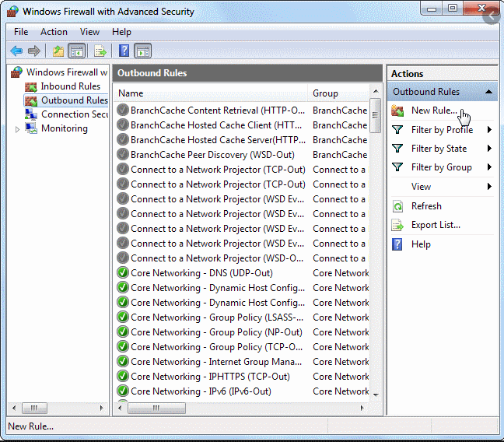504x442 pixels.
Task: Click the Forward arrow toolbar icon
Action: pyautogui.click(x=34, y=51)
